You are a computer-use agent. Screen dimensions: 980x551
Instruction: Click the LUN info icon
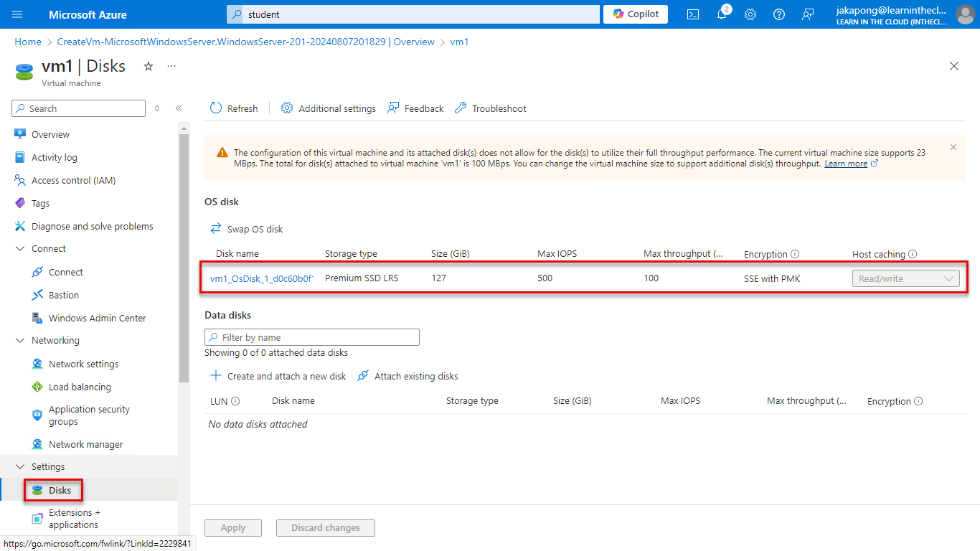coord(235,401)
